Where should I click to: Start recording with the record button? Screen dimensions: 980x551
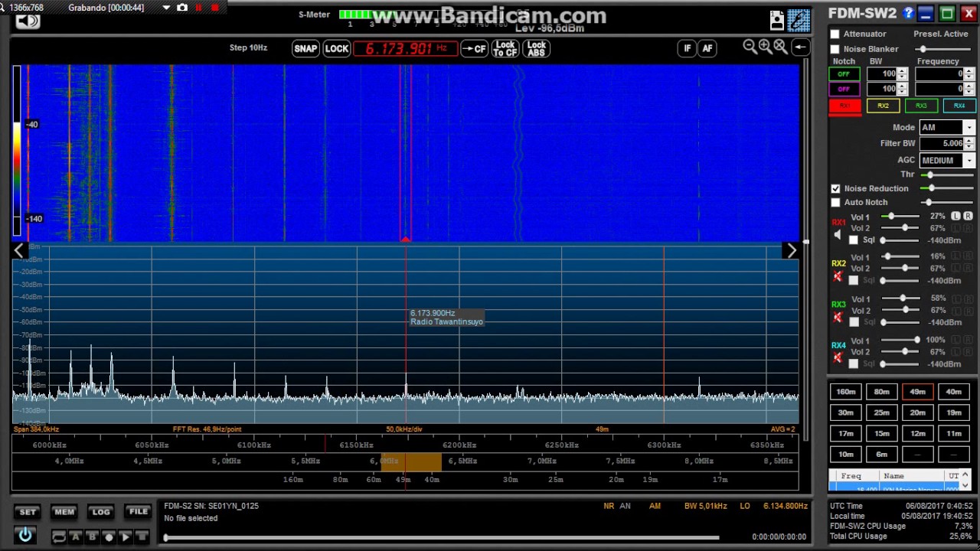coord(109,536)
